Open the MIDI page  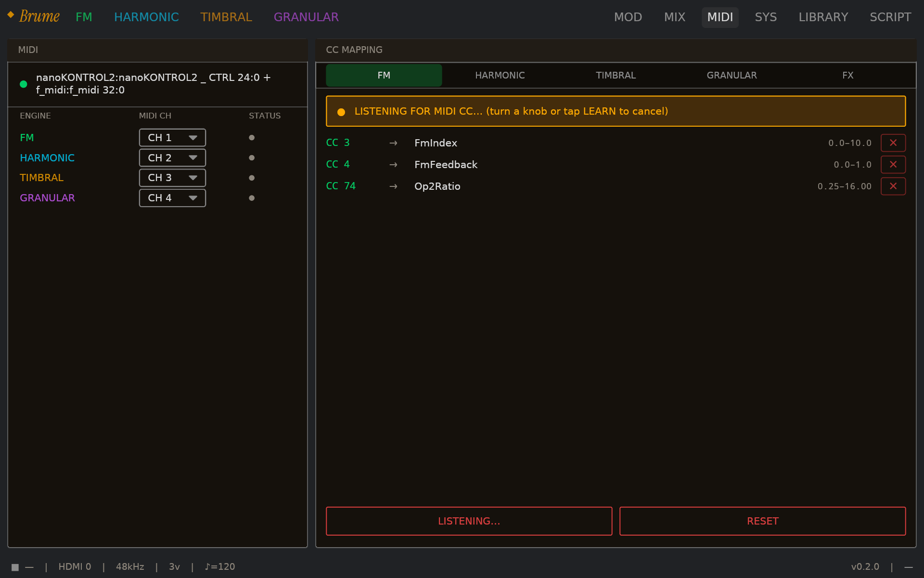720,17
